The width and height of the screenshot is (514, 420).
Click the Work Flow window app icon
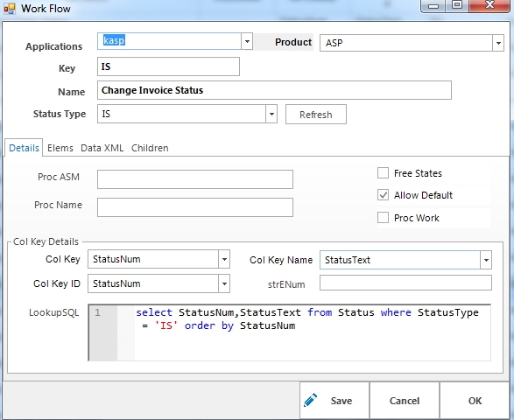(10, 9)
